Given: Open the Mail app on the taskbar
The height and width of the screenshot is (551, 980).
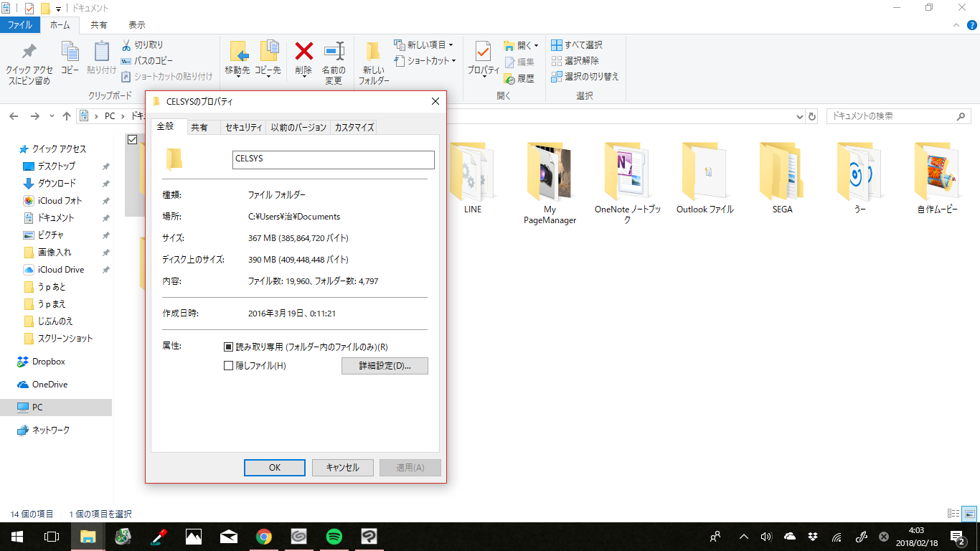Looking at the screenshot, I should click(x=229, y=536).
